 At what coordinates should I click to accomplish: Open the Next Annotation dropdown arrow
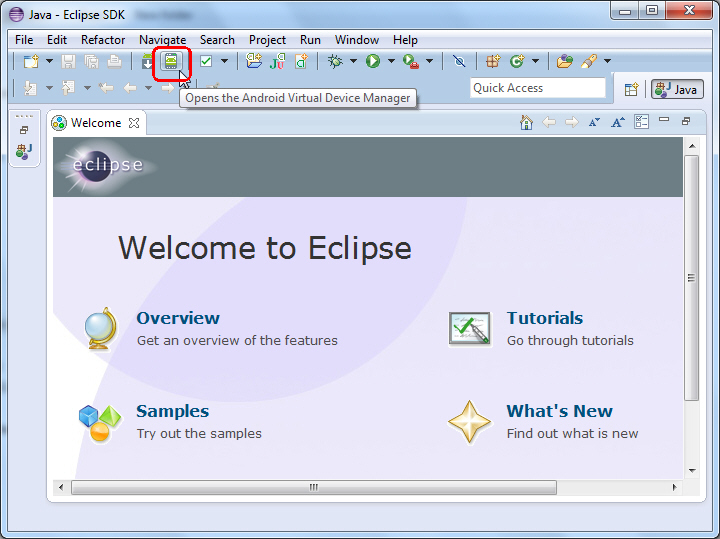pyautogui.click(x=49, y=88)
